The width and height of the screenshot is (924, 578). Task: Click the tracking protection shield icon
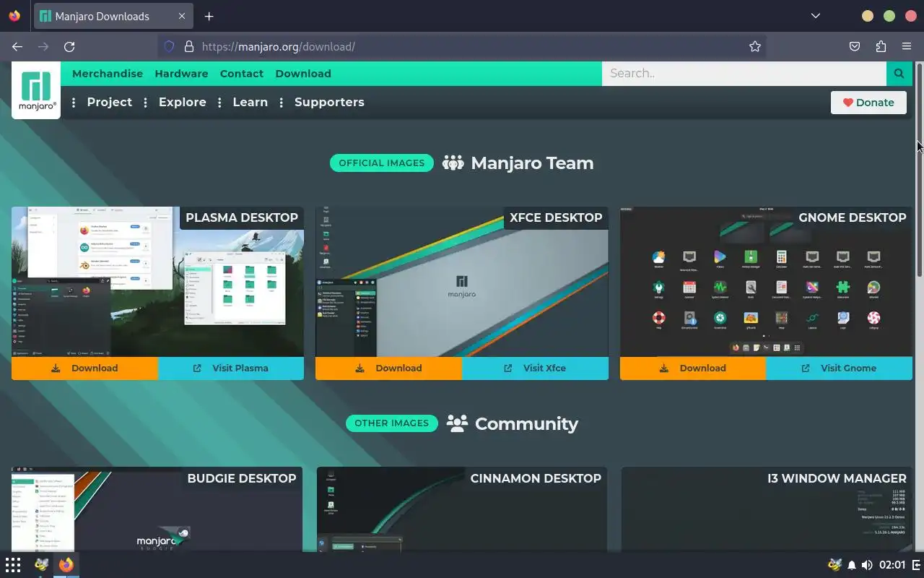click(x=170, y=46)
